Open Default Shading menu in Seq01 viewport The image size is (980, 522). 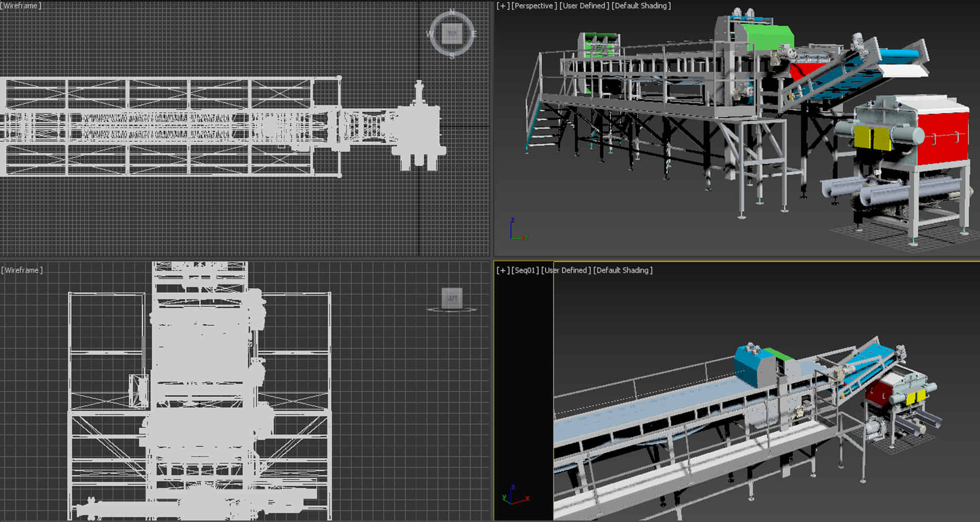(x=623, y=270)
